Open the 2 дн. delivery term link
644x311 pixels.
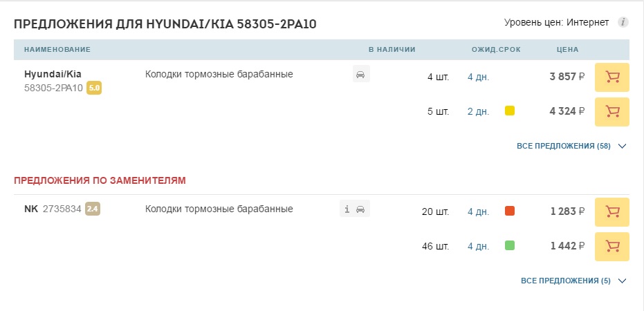pos(478,111)
